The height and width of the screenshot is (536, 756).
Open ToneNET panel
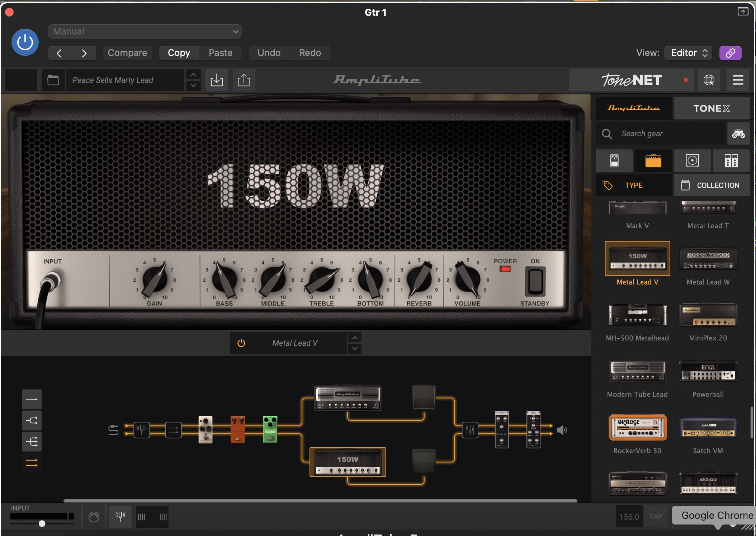tap(632, 80)
